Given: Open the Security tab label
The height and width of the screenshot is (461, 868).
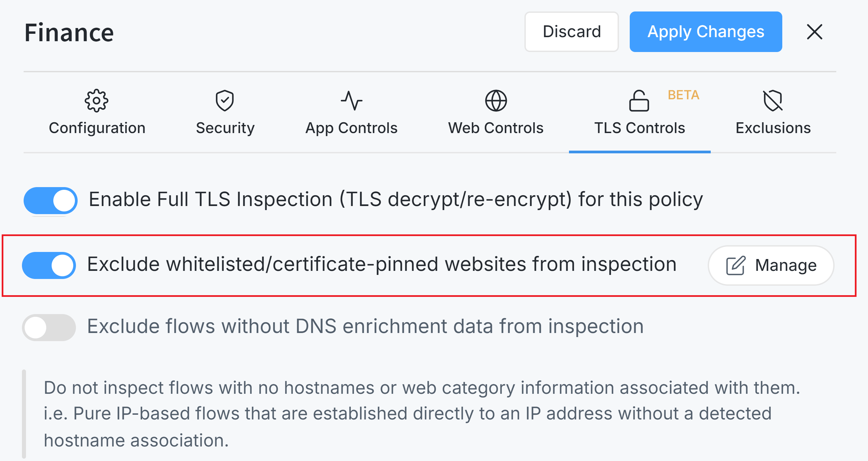Looking at the screenshot, I should (225, 128).
